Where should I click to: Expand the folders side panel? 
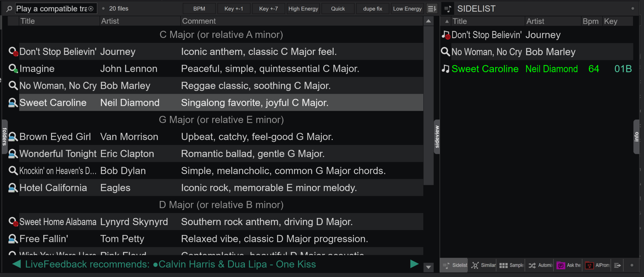coord(4,136)
